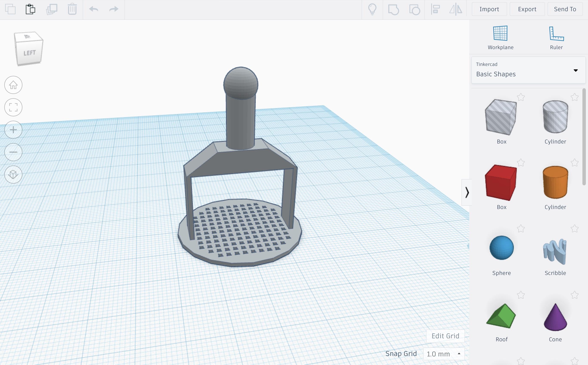
Task: Click the Edit Grid button
Action: pos(445,336)
